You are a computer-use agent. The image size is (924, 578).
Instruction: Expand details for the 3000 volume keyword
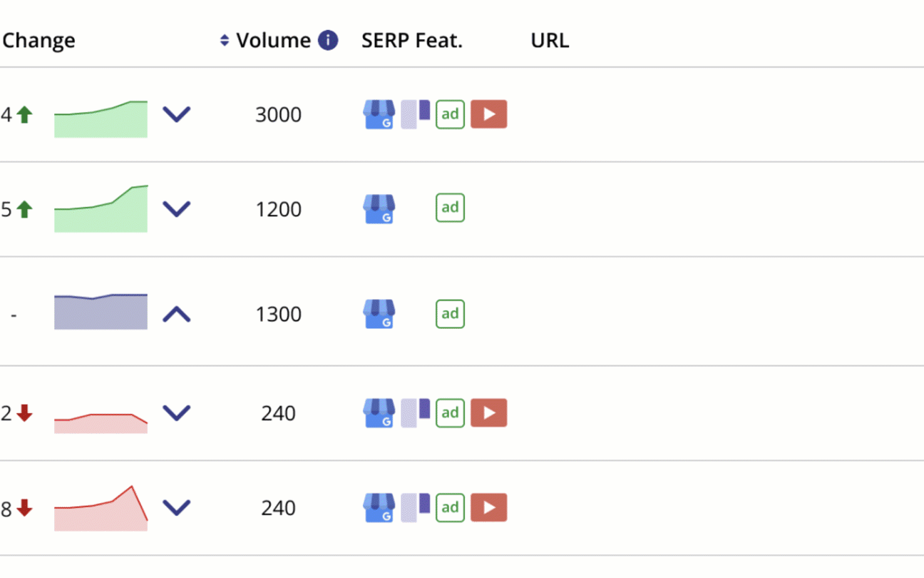[x=177, y=114]
